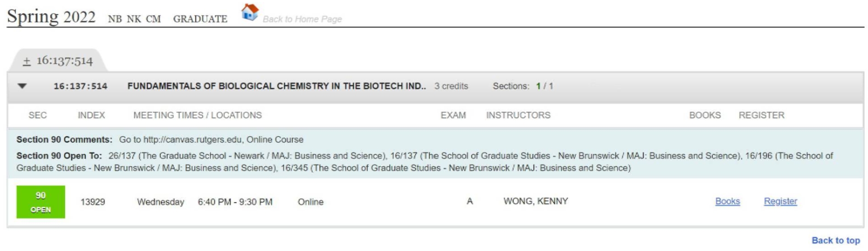Click the section index number 13929
Screen dimensions: 868x251
coord(92,202)
